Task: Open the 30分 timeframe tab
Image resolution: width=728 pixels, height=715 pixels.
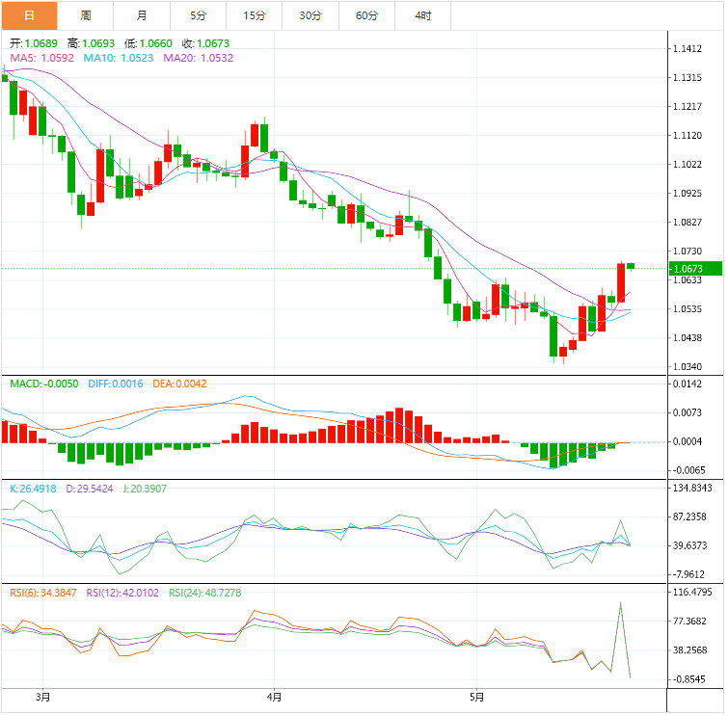Action: pyautogui.click(x=310, y=15)
